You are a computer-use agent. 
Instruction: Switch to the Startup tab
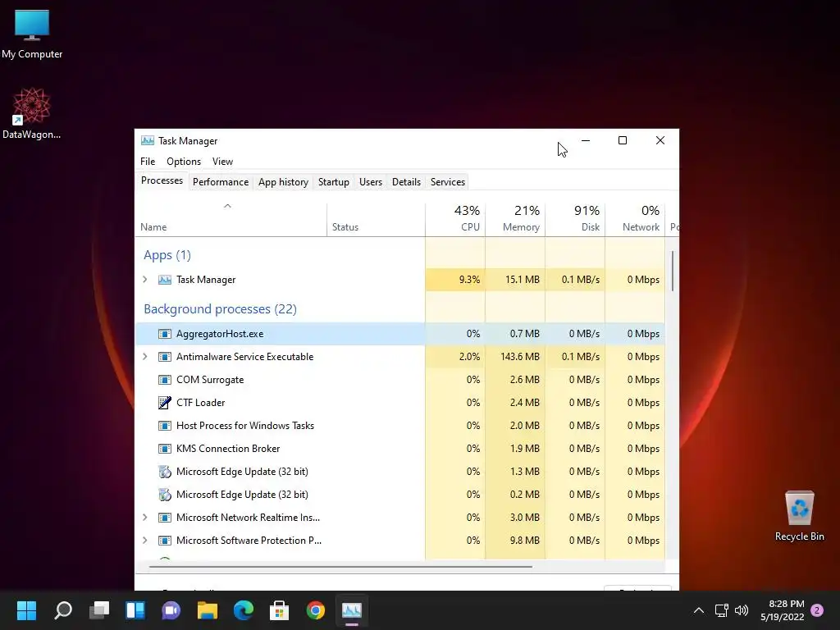pyautogui.click(x=334, y=182)
